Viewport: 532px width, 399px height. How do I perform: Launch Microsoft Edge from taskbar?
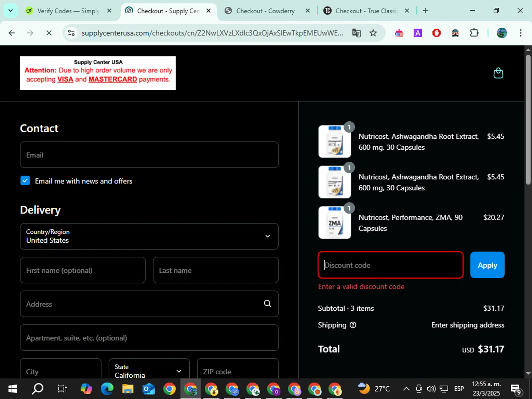107,389
